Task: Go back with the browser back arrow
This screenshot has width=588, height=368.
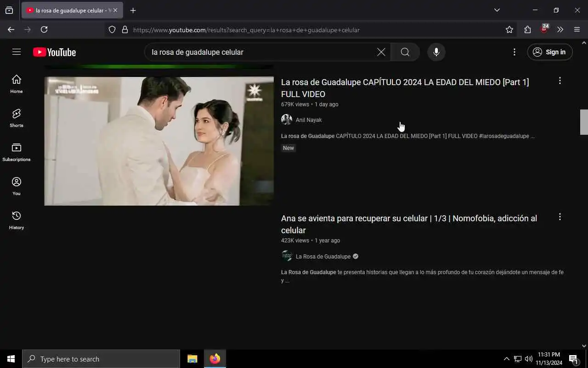Action: [x=11, y=29]
